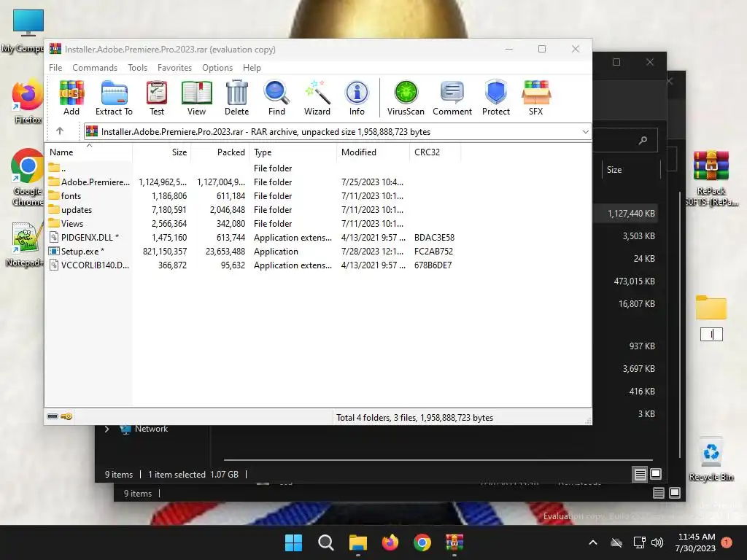Start the VirusScan tool
The height and width of the screenshot is (560, 747).
point(406,98)
